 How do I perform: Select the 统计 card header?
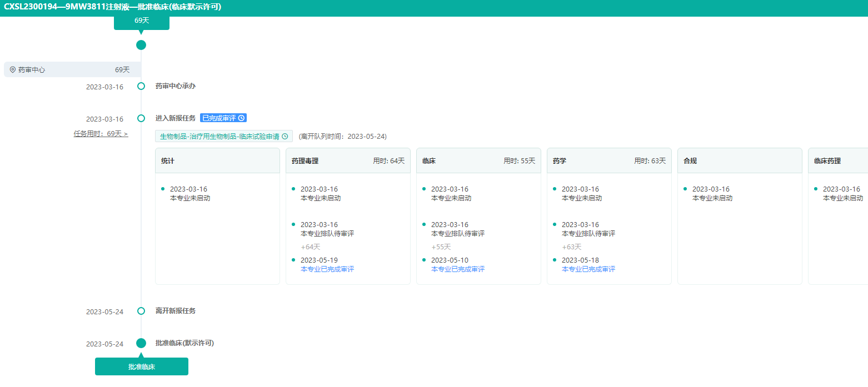pos(217,161)
